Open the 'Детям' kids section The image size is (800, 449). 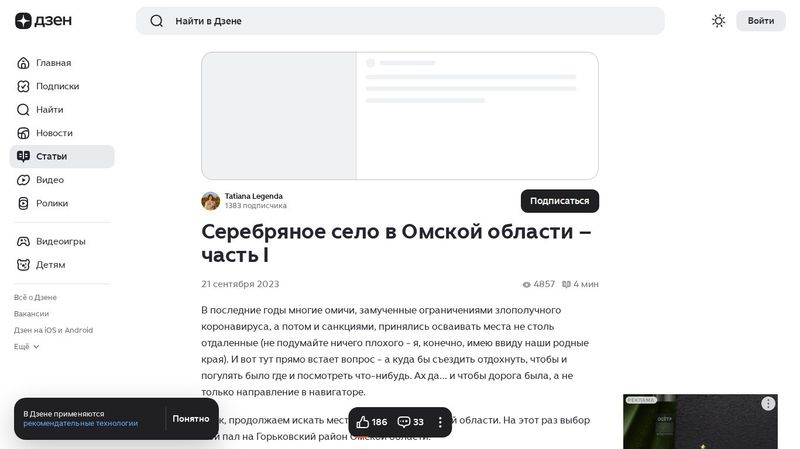(x=50, y=265)
